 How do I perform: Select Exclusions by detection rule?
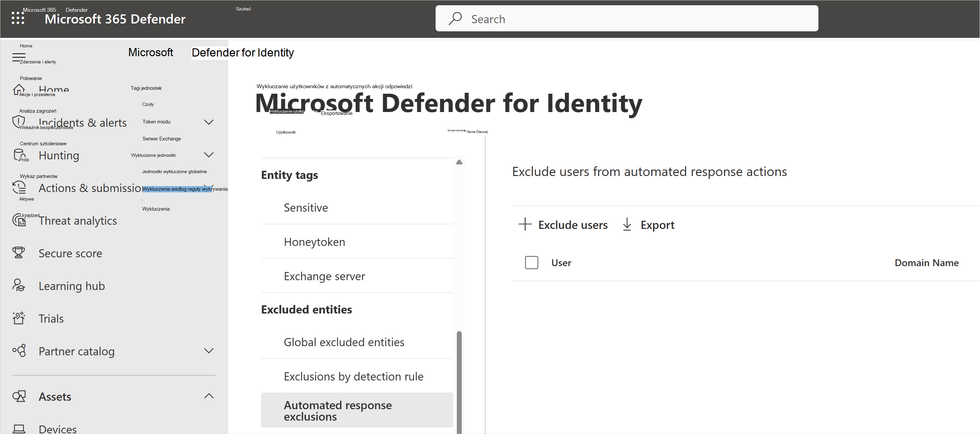352,376
